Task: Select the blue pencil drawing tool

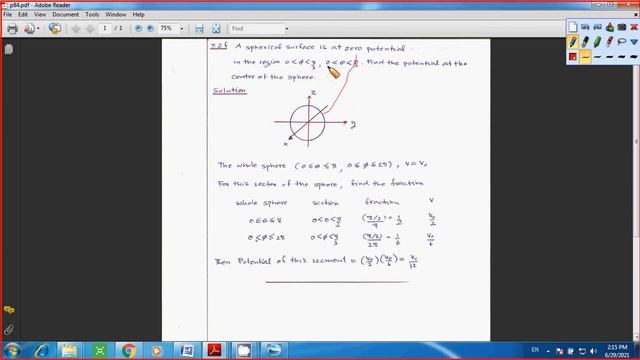Action: click(x=573, y=42)
